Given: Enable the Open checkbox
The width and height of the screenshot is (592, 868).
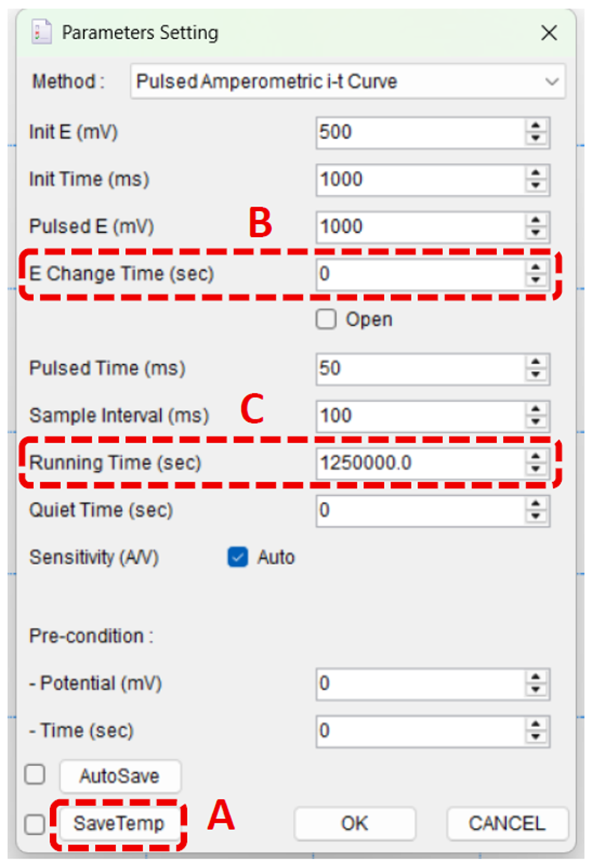Looking at the screenshot, I should 326,319.
